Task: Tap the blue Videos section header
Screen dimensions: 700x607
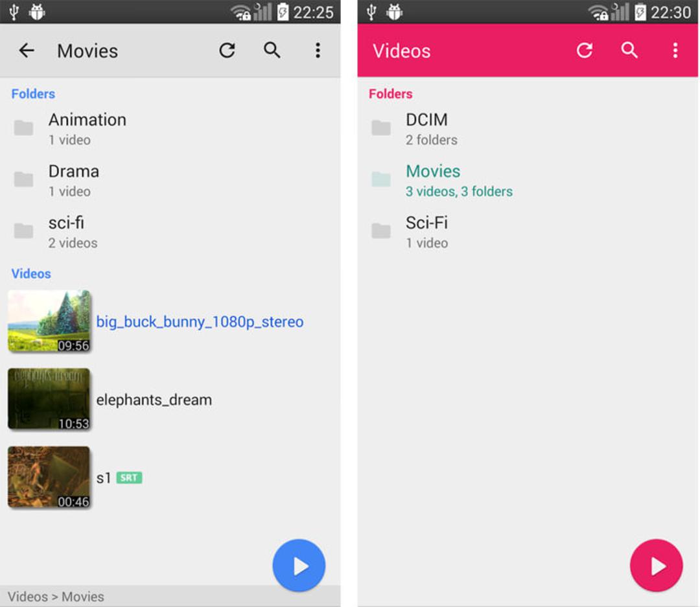Action: coord(31,273)
